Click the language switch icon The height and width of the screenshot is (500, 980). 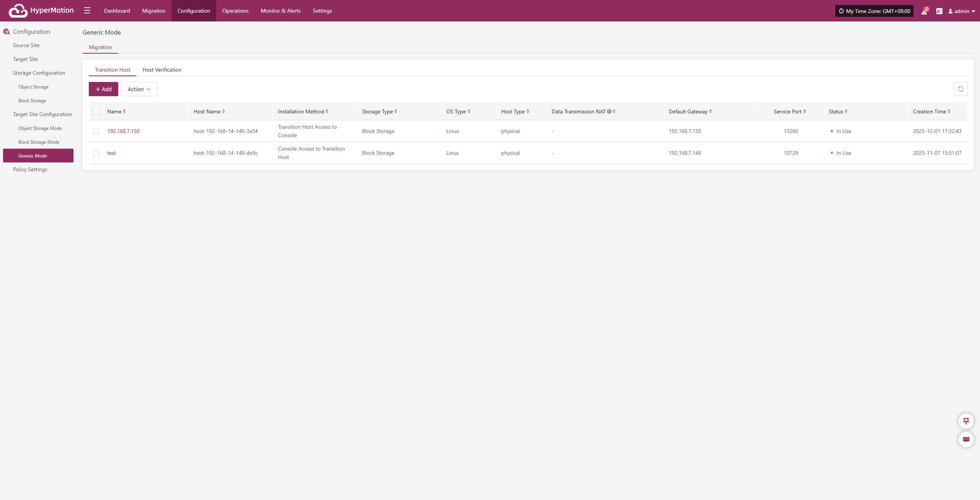coord(939,11)
